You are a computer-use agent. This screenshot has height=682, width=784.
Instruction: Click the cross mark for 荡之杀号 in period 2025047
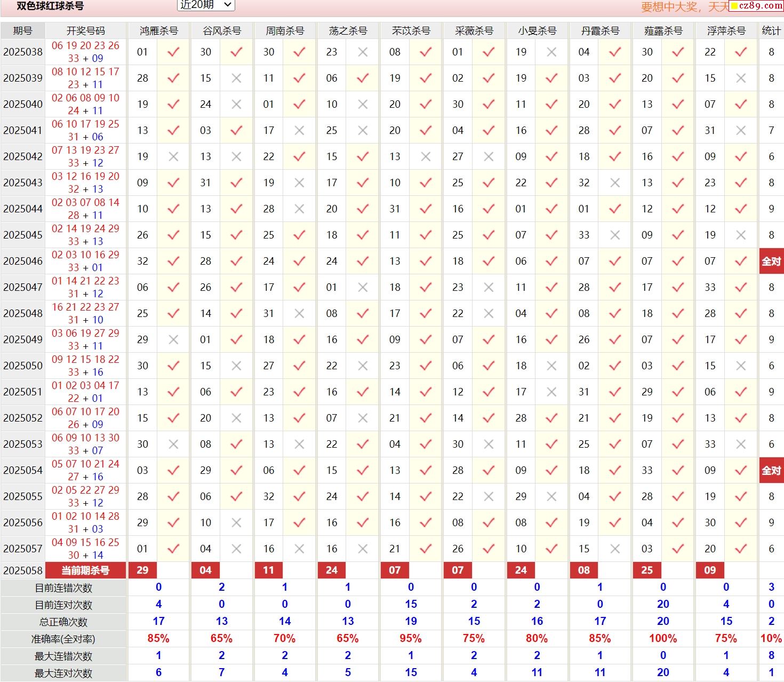363,288
